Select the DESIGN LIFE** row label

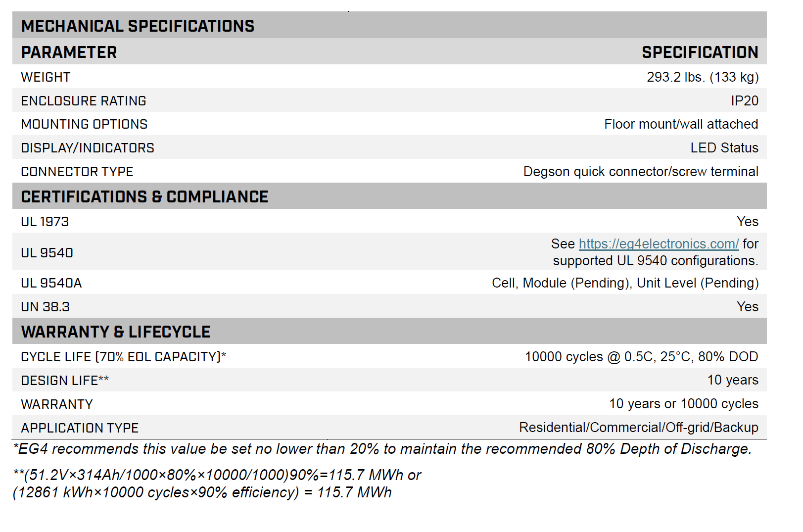pyautogui.click(x=65, y=381)
